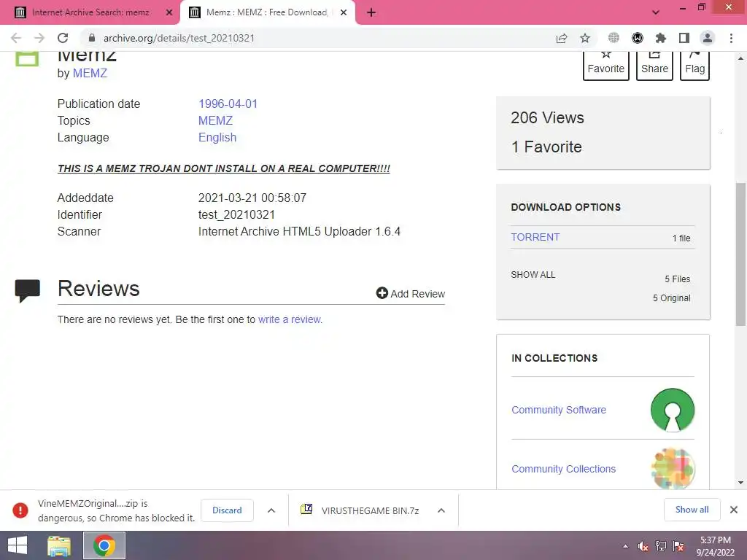Click the page vertical scrollbar thumb
Screen dimensions: 747x560
740,254
